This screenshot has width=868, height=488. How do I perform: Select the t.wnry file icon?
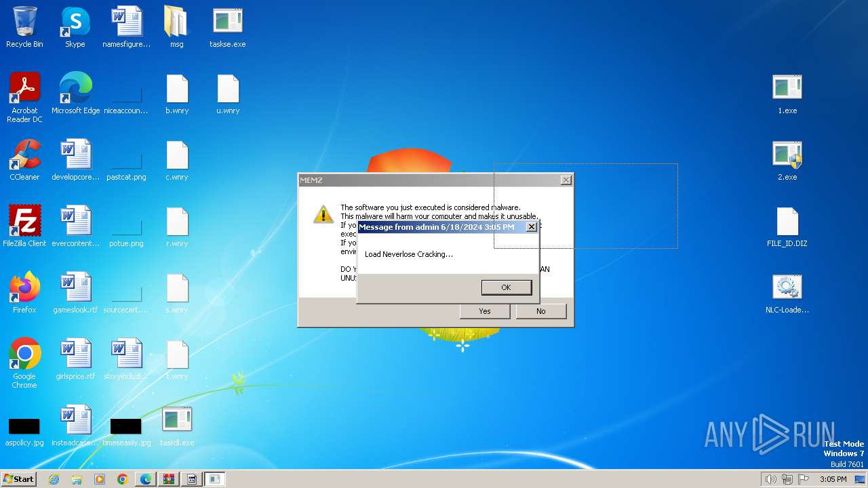[x=177, y=359]
